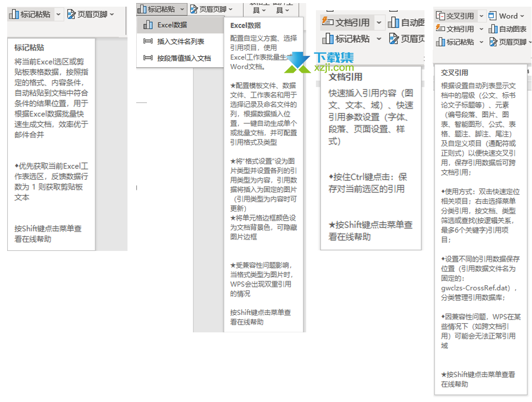The width and height of the screenshot is (532, 402).
Task: Open 标记粘贴 arrow above the 交叉引用 tooltip
Action: pos(481,42)
